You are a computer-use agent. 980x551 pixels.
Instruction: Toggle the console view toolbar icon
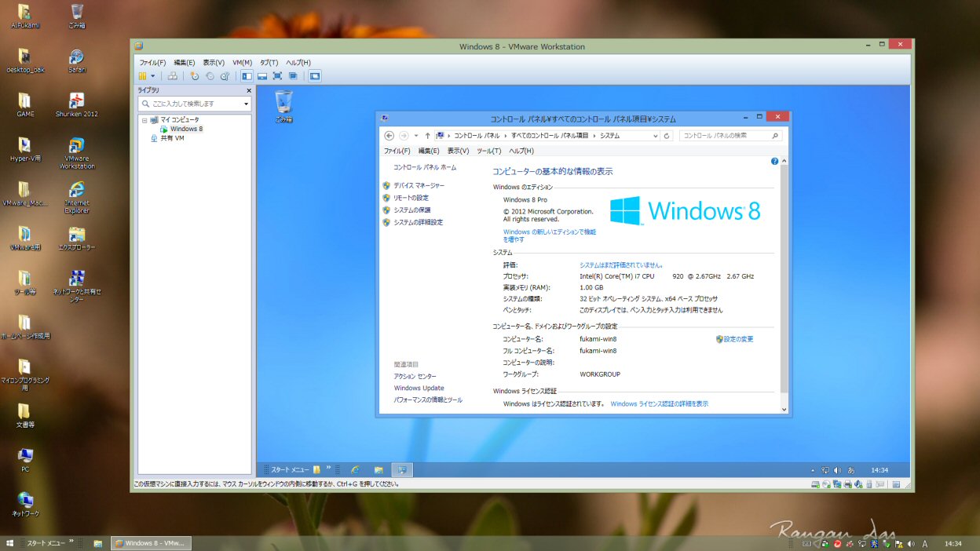click(x=315, y=76)
